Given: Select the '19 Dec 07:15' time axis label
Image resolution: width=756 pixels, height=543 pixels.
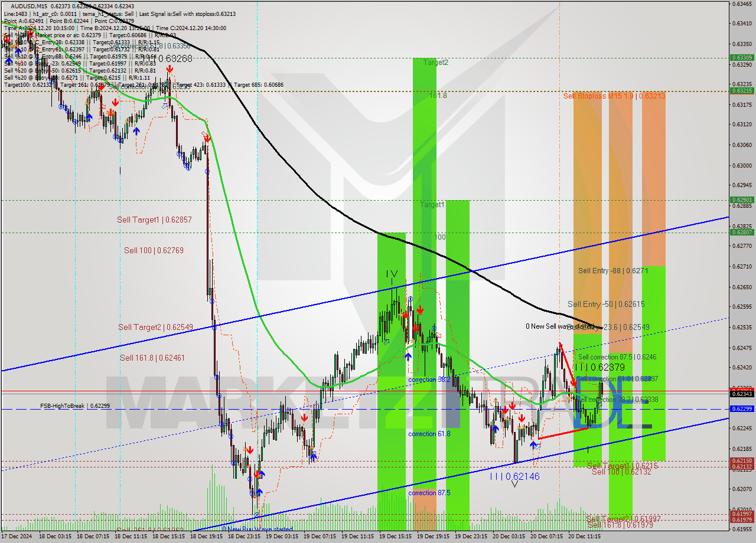Looking at the screenshot, I should 320,538.
